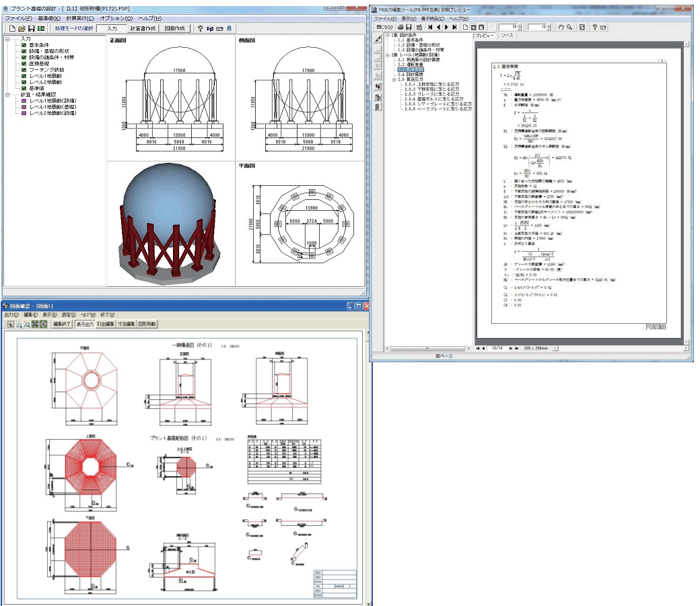Collapse the 入力 tree node
The height and width of the screenshot is (606, 700).
[7, 39]
